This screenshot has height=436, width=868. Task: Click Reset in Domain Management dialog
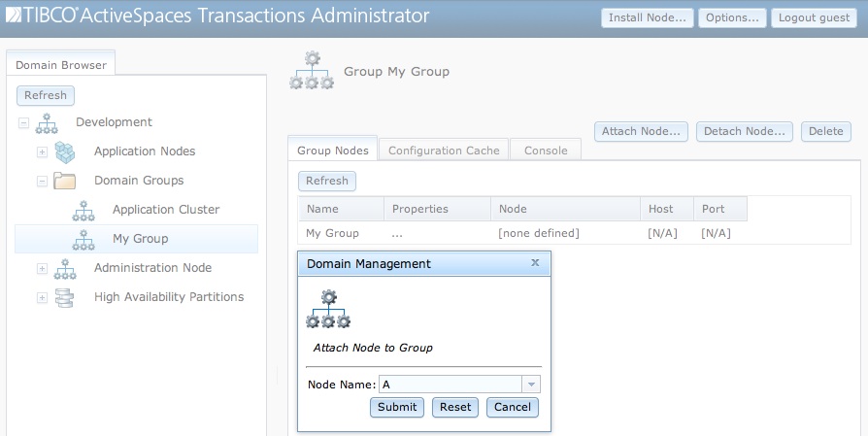tap(455, 407)
